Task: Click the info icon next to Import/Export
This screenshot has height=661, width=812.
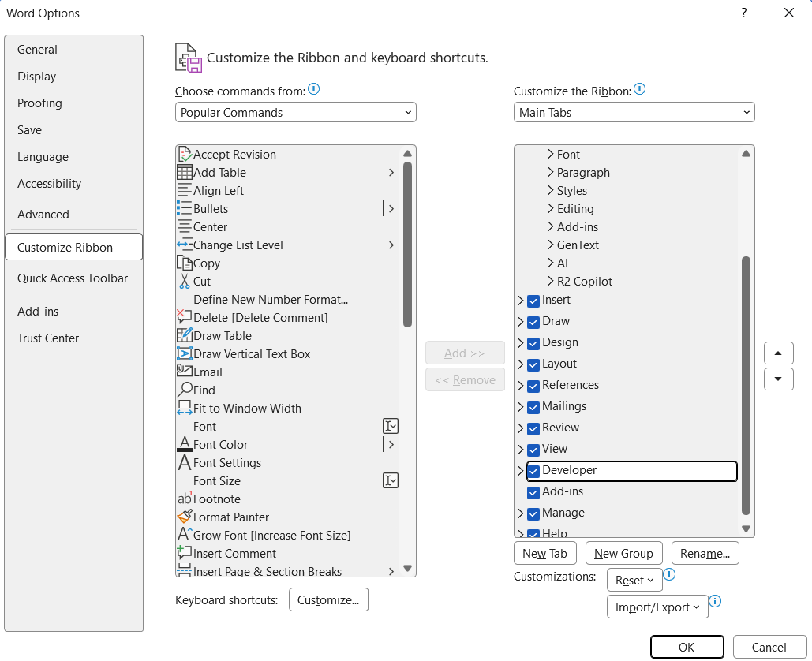Action: pyautogui.click(x=715, y=601)
